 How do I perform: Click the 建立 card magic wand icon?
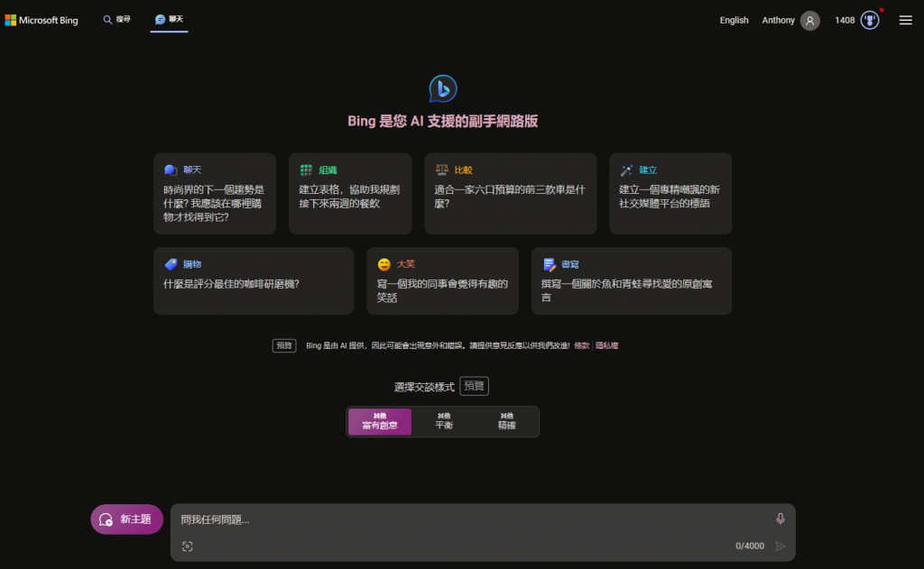pos(626,170)
